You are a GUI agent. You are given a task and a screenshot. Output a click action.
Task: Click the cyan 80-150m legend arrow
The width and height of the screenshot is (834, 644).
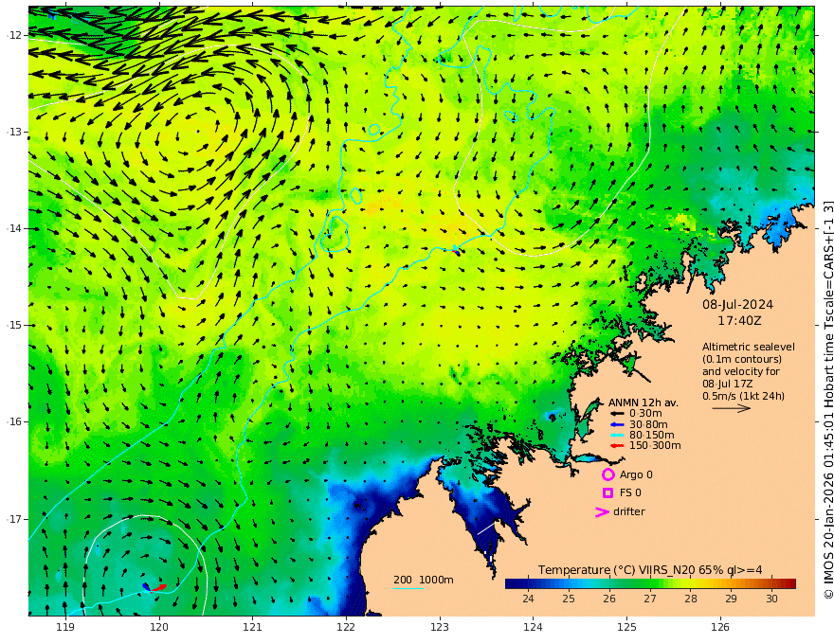tap(616, 436)
